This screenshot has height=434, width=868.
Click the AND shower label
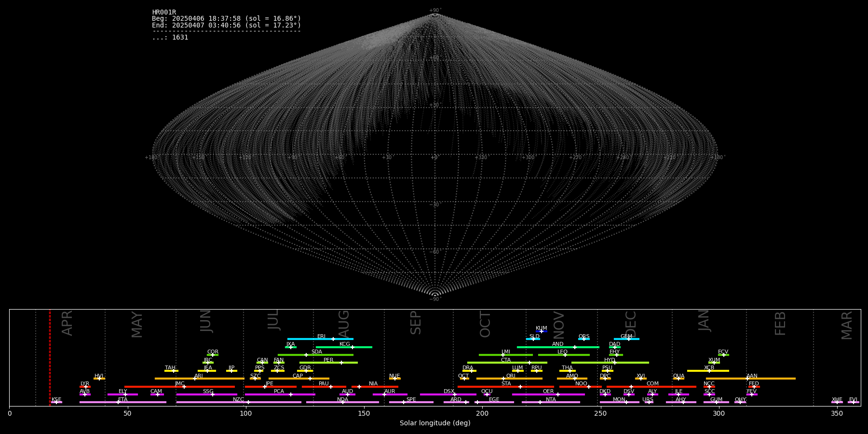(558, 344)
